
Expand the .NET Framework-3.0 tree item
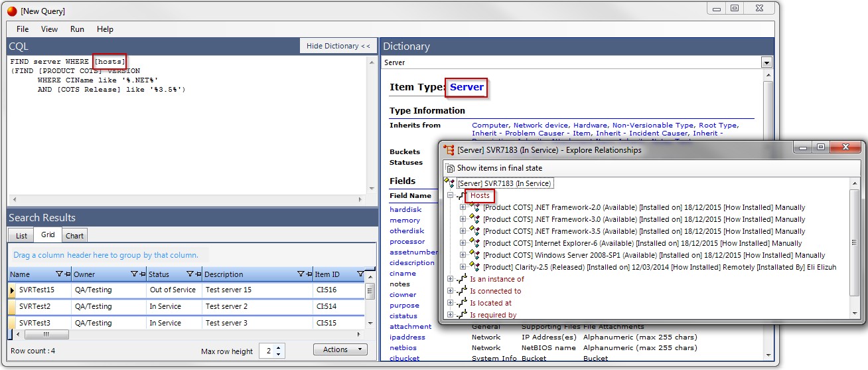click(463, 219)
